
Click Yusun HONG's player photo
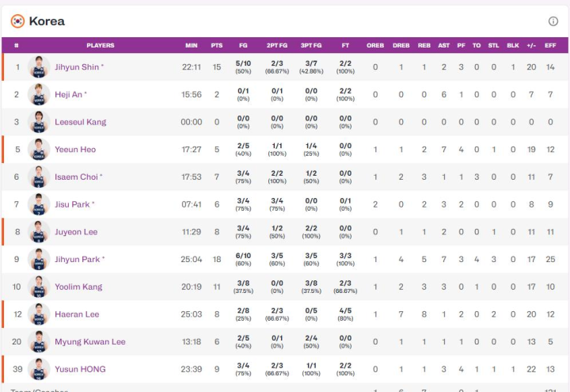tap(38, 369)
